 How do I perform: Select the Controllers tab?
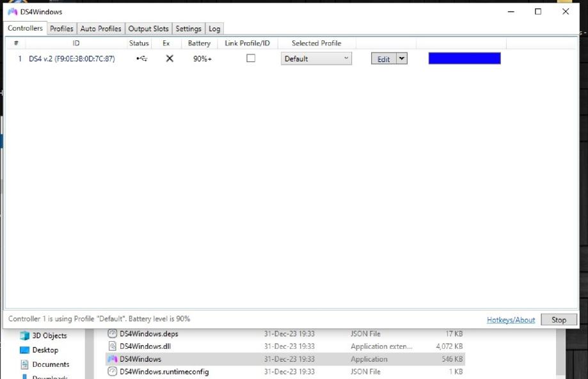25,28
